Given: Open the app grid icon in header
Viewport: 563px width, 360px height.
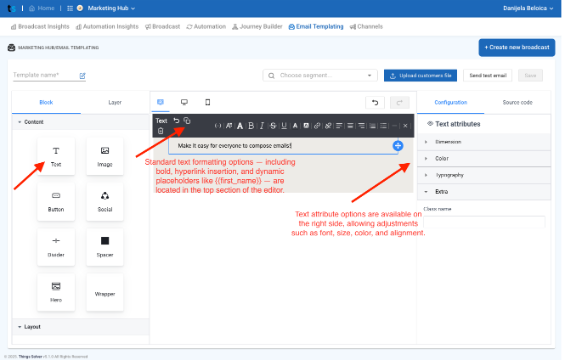Looking at the screenshot, I should pos(70,8).
